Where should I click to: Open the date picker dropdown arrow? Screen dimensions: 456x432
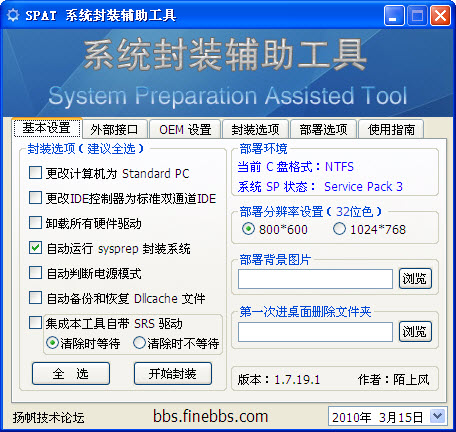click(437, 416)
